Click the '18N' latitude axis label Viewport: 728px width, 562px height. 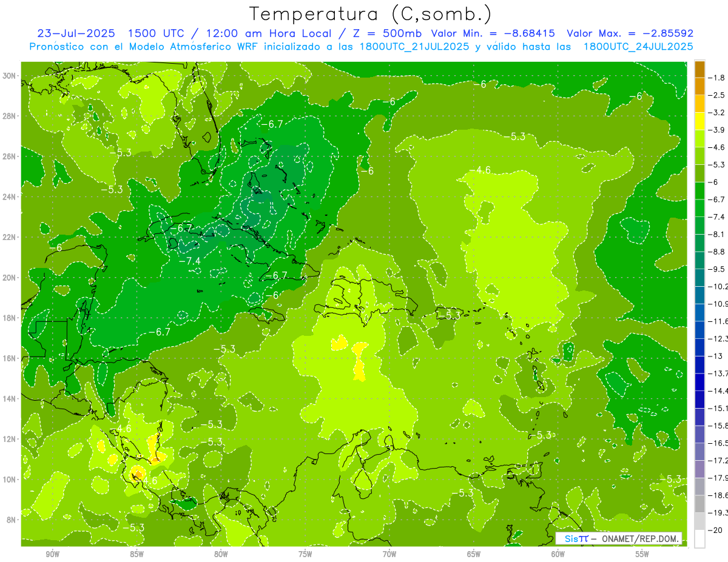click(x=10, y=318)
